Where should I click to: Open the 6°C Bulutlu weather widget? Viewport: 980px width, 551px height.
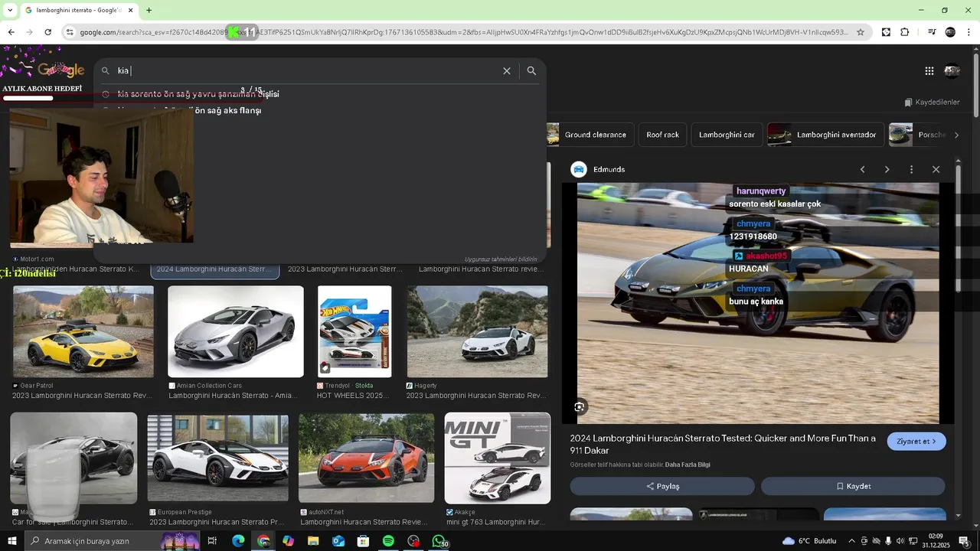809,541
